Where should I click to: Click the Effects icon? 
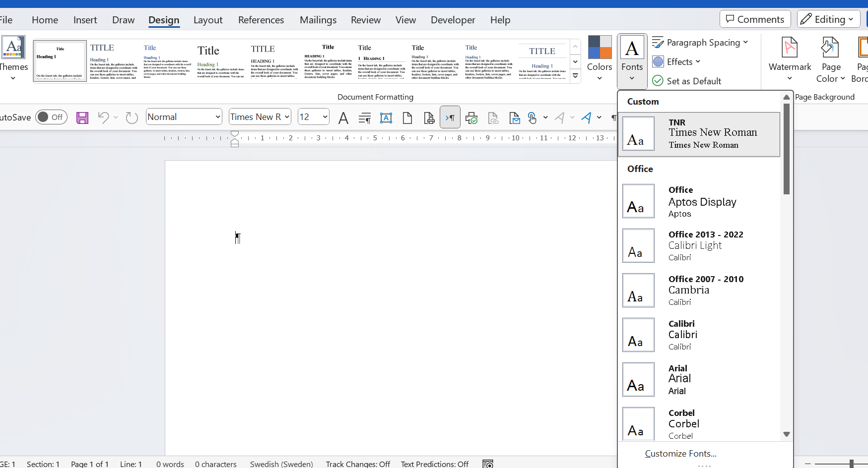click(x=658, y=61)
